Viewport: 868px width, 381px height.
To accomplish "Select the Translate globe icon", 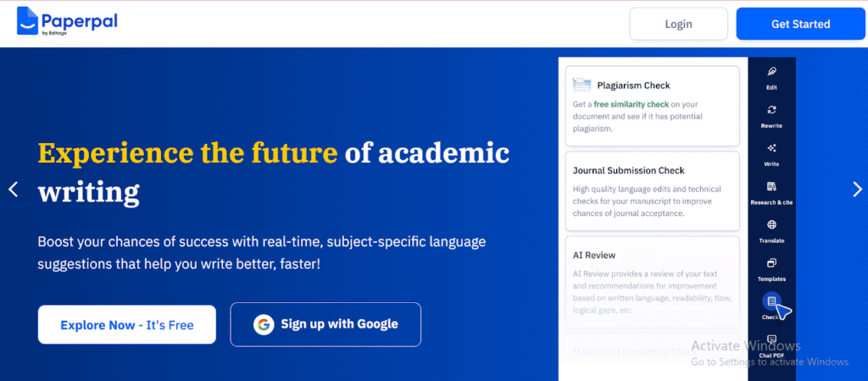I will pos(771,225).
